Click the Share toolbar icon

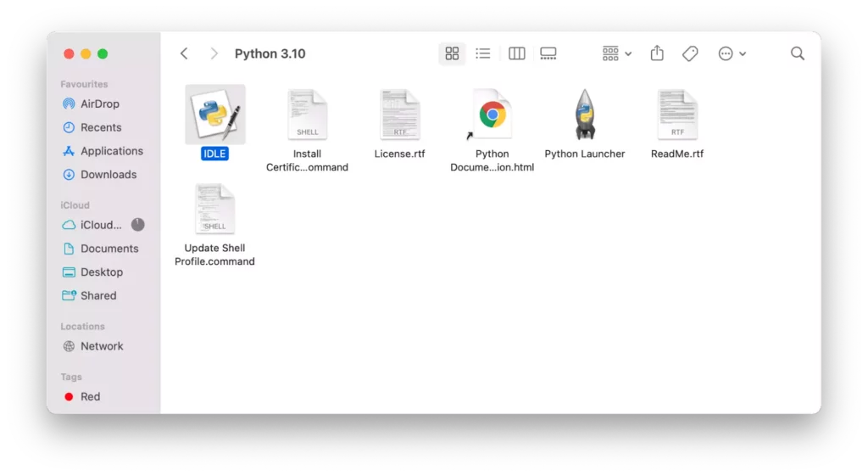[657, 53]
